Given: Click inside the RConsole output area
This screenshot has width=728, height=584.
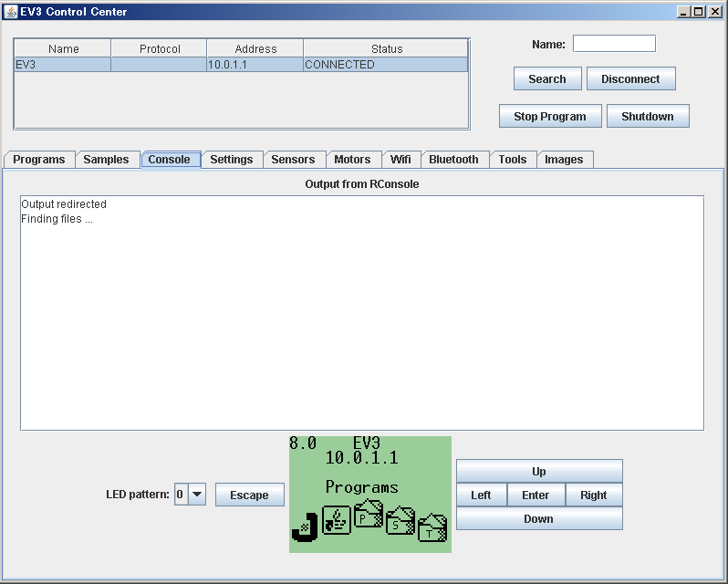Looking at the screenshot, I should [362, 313].
